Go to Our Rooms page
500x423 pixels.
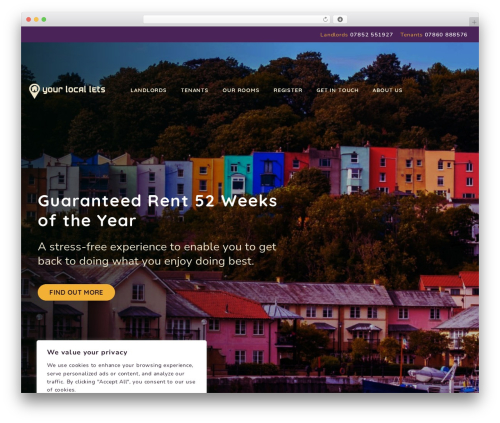click(241, 90)
